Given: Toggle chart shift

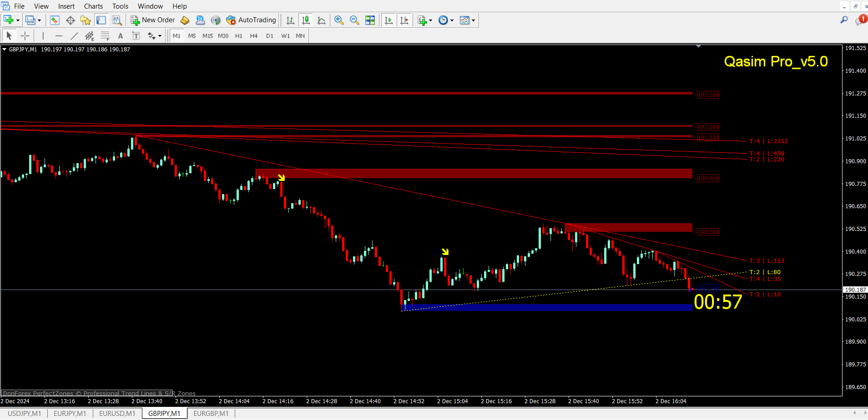Looking at the screenshot, I should point(404,20).
